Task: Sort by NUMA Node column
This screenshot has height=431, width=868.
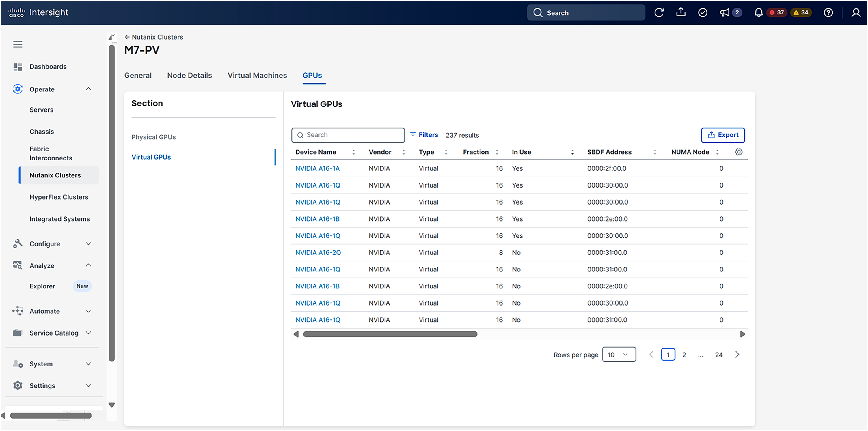Action: [x=717, y=152]
